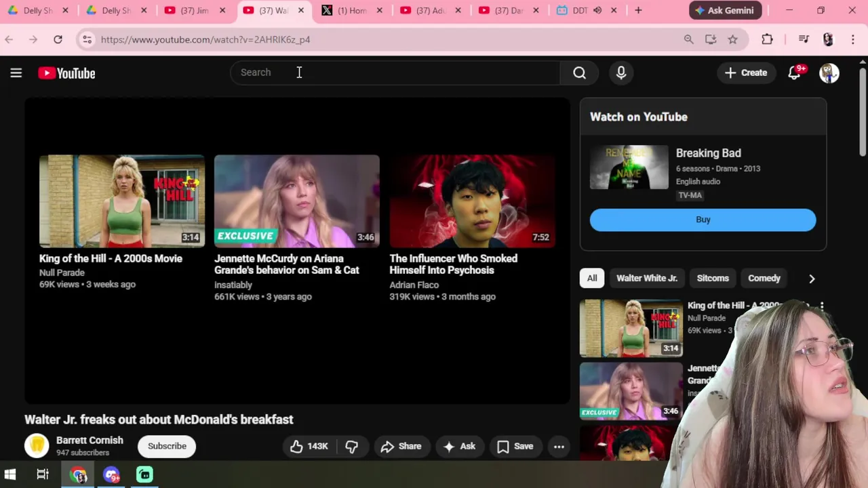Open Windows Start menu
This screenshot has height=488, width=868.
(x=10, y=474)
